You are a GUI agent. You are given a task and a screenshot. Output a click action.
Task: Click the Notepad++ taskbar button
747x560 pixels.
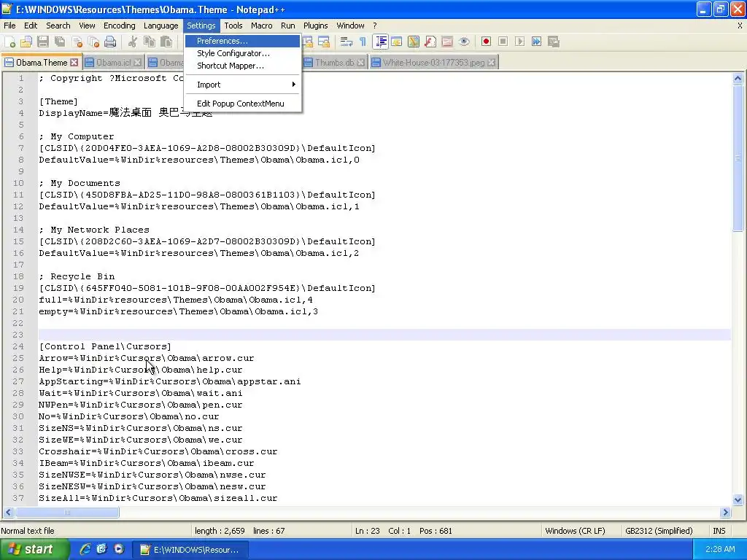point(190,550)
